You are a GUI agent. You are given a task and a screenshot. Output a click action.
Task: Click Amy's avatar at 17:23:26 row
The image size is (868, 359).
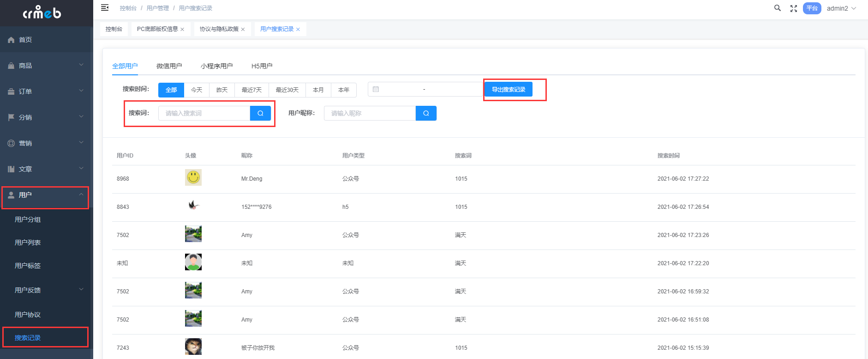click(193, 234)
